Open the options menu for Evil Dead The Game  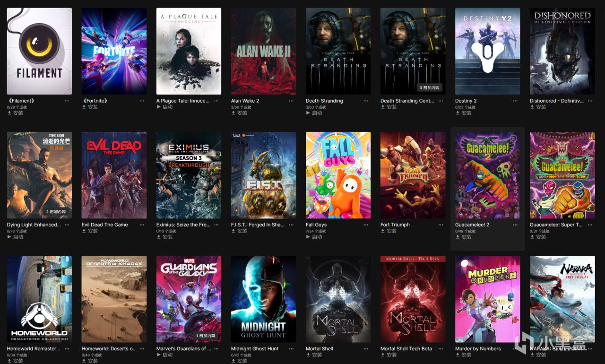142,225
